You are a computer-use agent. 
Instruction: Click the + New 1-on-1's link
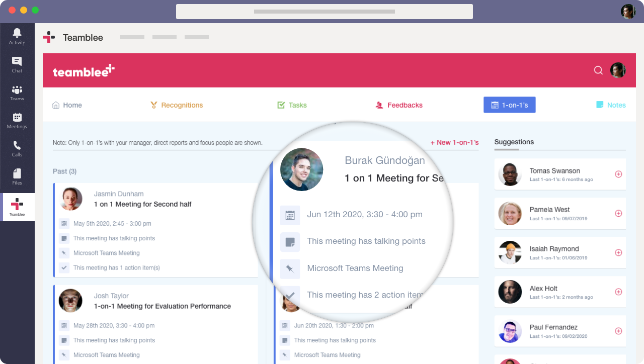455,142
